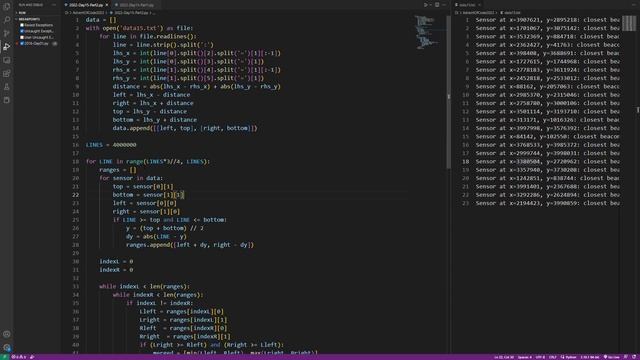The image size is (640, 360).
Task: Open the Remote Explorer activity bar icon
Action: point(7,60)
